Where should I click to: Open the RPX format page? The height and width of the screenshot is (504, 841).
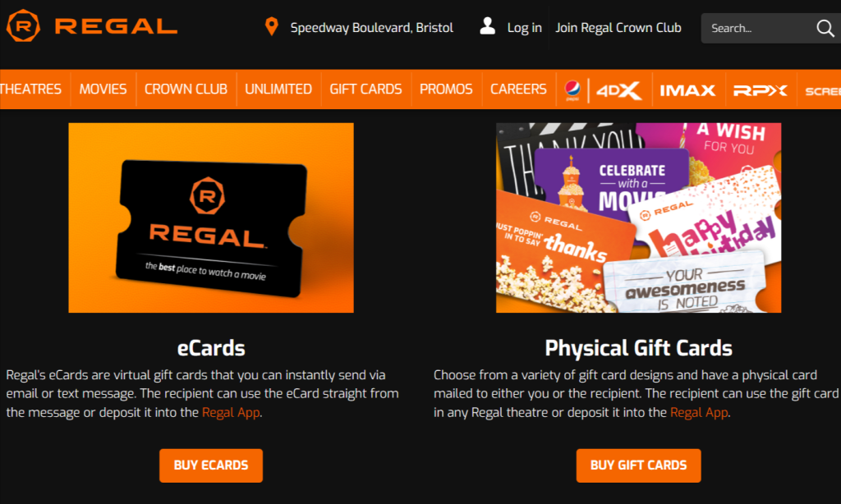point(760,90)
